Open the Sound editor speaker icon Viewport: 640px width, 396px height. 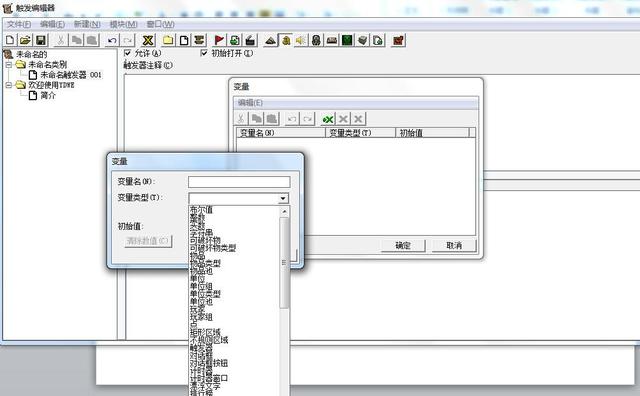click(x=301, y=40)
